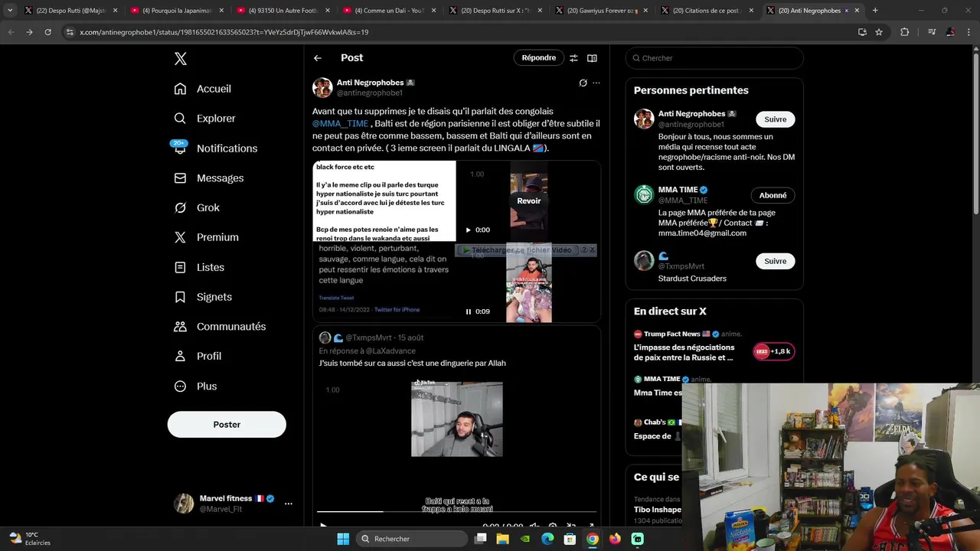Viewport: 980px width, 551px height.
Task: Click the address bar URL
Action: [224, 32]
